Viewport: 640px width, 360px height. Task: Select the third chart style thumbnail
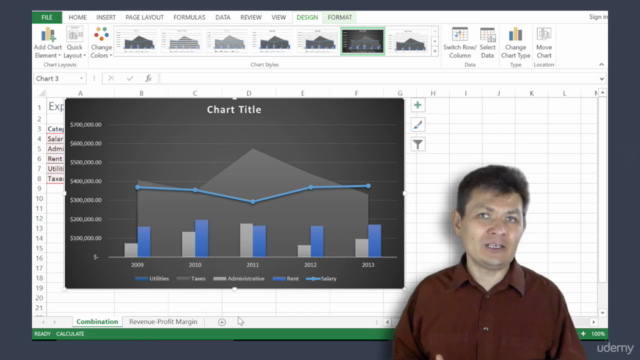click(x=227, y=41)
